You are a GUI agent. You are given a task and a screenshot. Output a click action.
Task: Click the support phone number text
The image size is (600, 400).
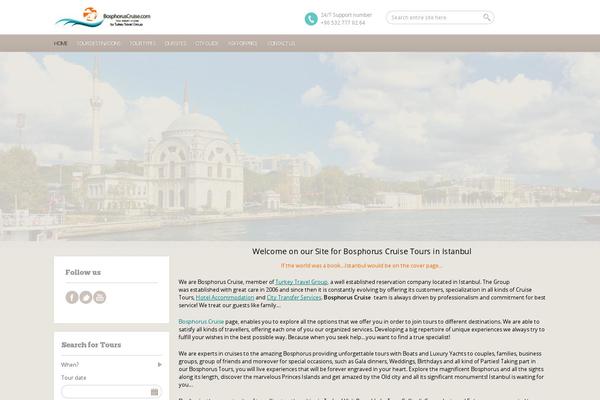[343, 23]
